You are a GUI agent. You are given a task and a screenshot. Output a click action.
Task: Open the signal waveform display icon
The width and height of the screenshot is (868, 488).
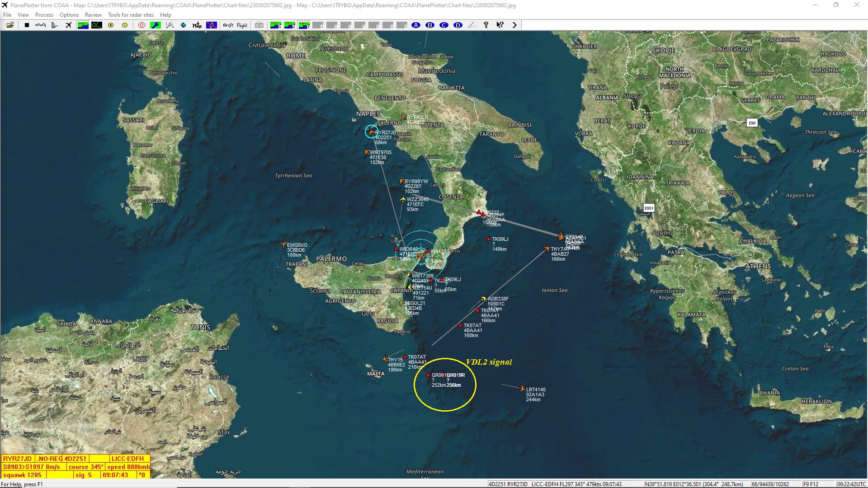click(40, 25)
